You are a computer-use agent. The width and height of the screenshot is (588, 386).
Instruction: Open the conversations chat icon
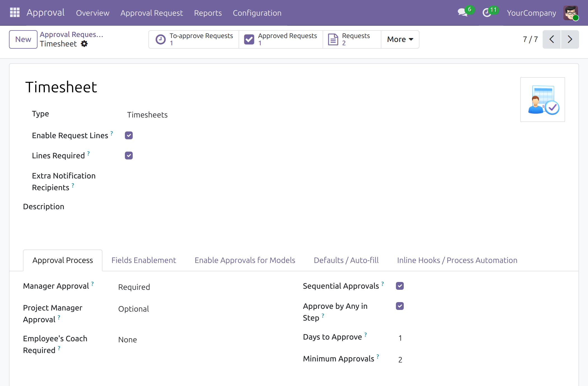(463, 13)
